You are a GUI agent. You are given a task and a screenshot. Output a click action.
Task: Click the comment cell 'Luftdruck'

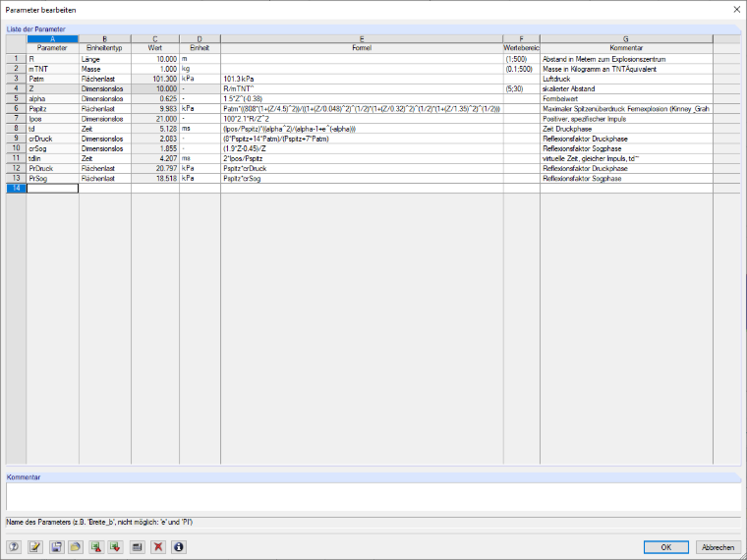coord(626,79)
